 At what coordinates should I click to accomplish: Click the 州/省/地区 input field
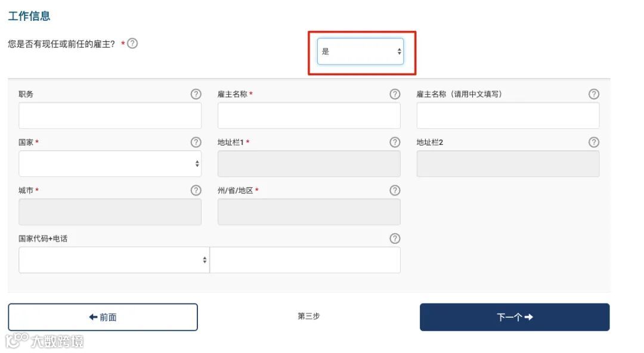pyautogui.click(x=309, y=212)
